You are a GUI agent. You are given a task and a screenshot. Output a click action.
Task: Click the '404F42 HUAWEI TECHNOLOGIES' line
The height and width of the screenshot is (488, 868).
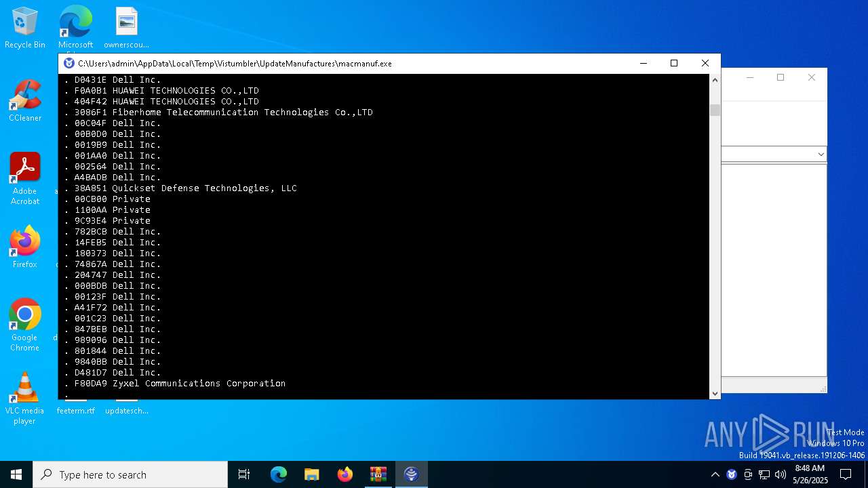(161, 102)
